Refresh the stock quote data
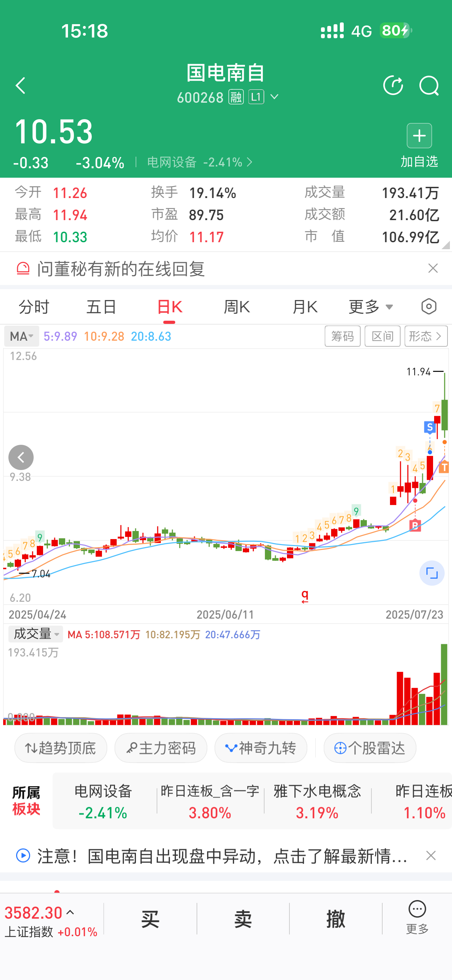 point(393,85)
